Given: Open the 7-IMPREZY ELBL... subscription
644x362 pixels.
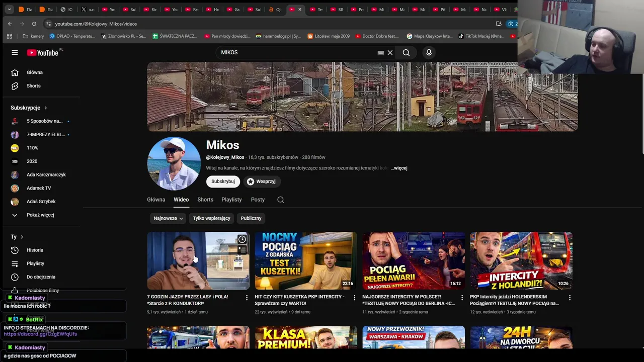Looking at the screenshot, I should [41, 135].
